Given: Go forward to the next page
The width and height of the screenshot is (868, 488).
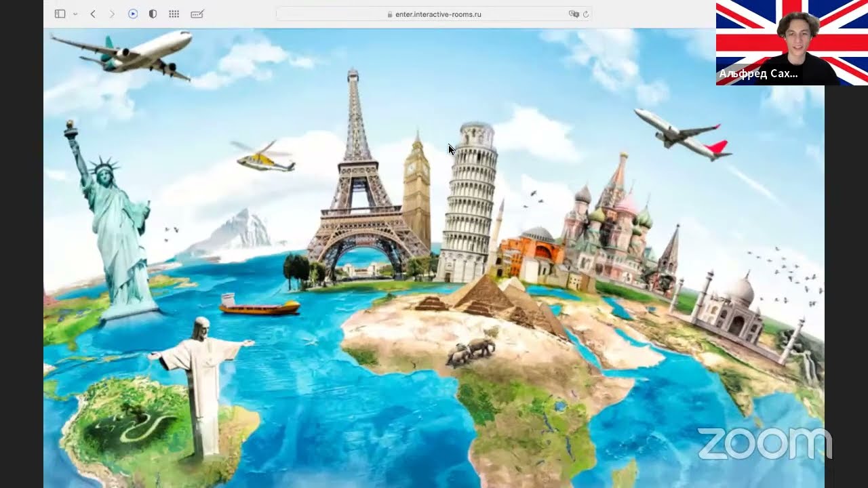Looking at the screenshot, I should coord(112,14).
